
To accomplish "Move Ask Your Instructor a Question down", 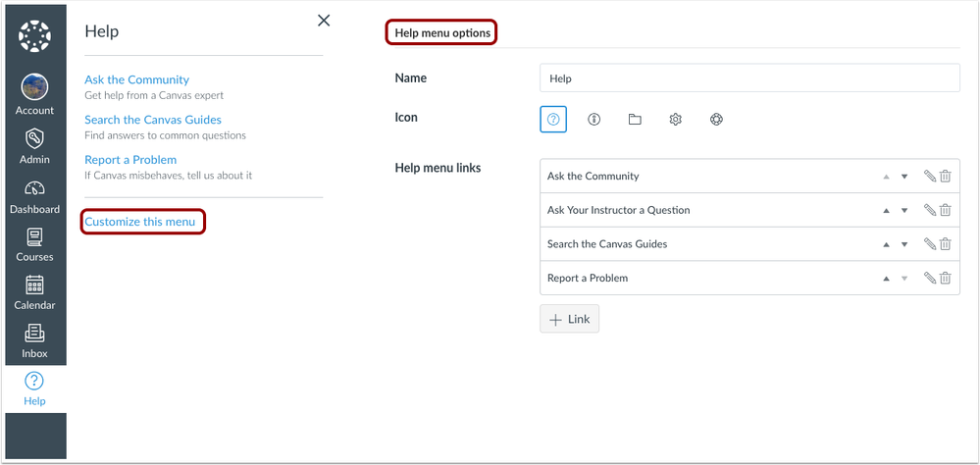I will coord(904,211).
